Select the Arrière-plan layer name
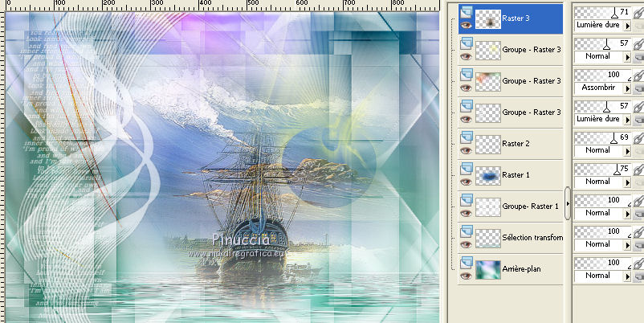The image size is (644, 323). 521,269
